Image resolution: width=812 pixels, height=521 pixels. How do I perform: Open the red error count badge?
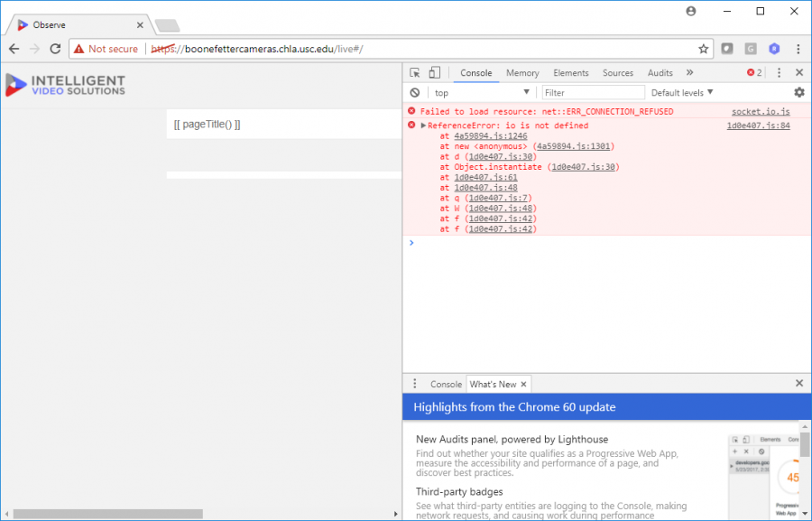pyautogui.click(x=754, y=72)
